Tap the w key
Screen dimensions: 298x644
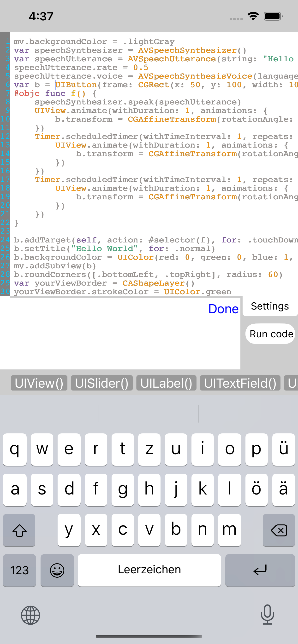(x=42, y=449)
